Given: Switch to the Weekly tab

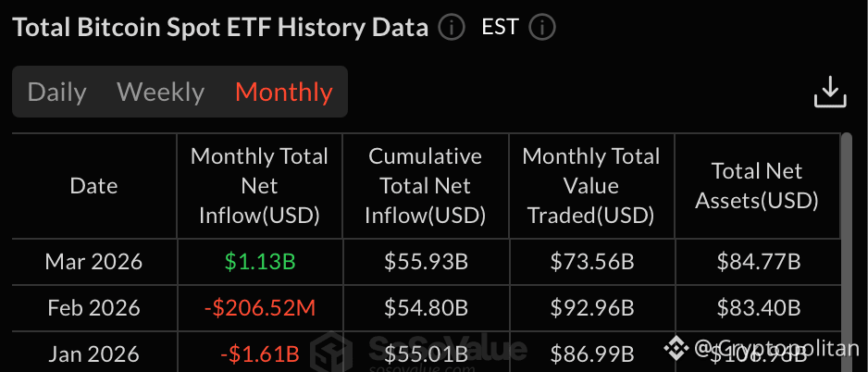Looking at the screenshot, I should pyautogui.click(x=160, y=93).
